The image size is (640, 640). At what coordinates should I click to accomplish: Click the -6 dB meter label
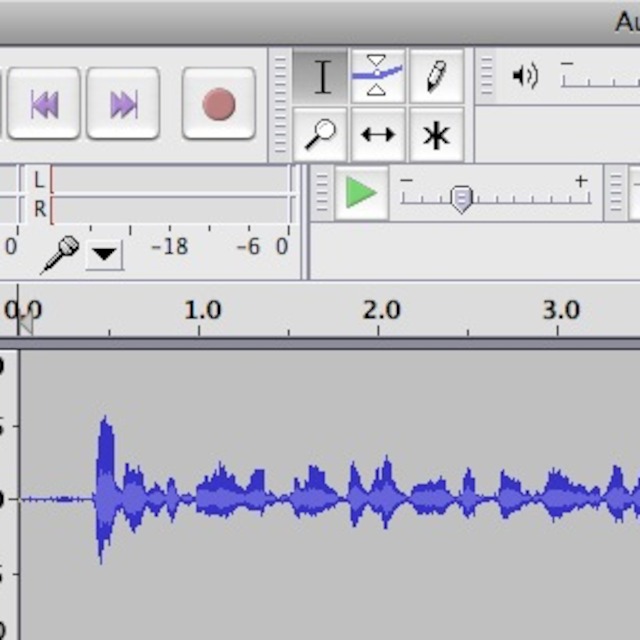coord(248,247)
